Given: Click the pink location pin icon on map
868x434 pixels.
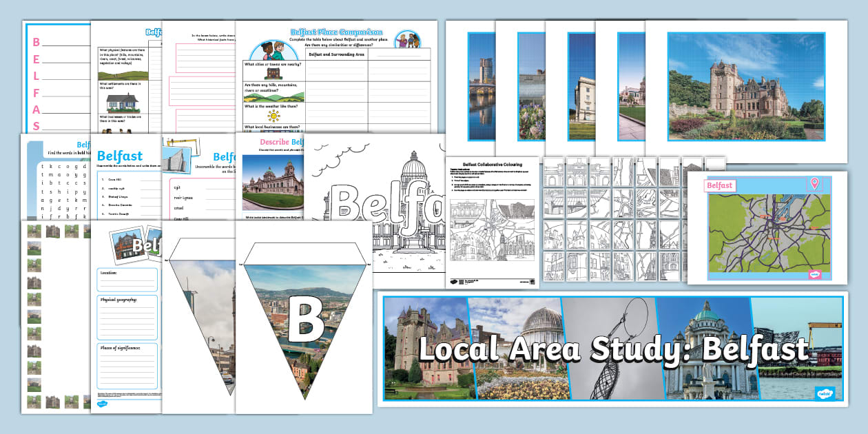Looking at the screenshot, I should point(814,183).
